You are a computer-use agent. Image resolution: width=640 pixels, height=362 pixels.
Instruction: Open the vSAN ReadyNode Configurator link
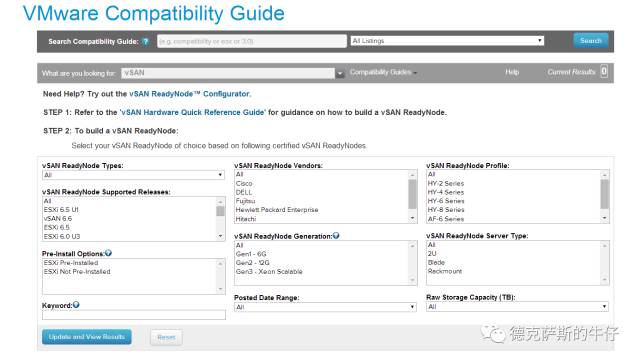(189, 94)
